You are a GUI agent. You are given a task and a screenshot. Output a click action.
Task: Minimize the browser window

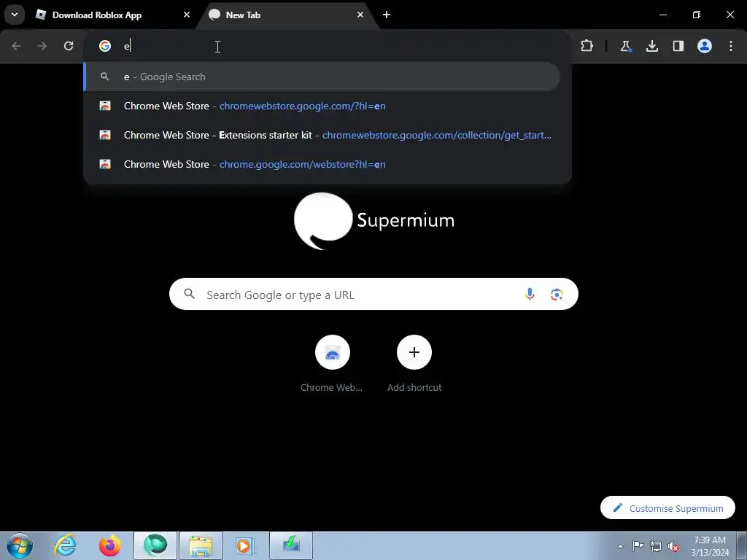[662, 15]
